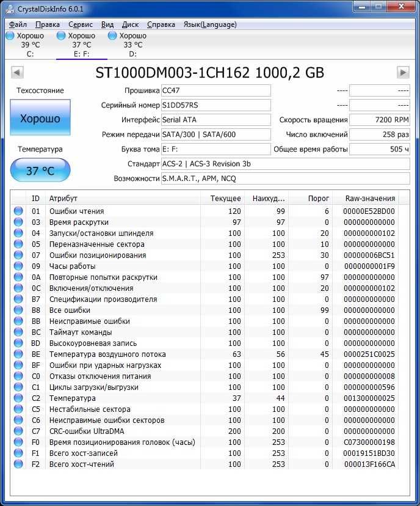The width and height of the screenshot is (420, 506).
Task: Click status icon of Таймаут команды row
Action: (x=18, y=332)
